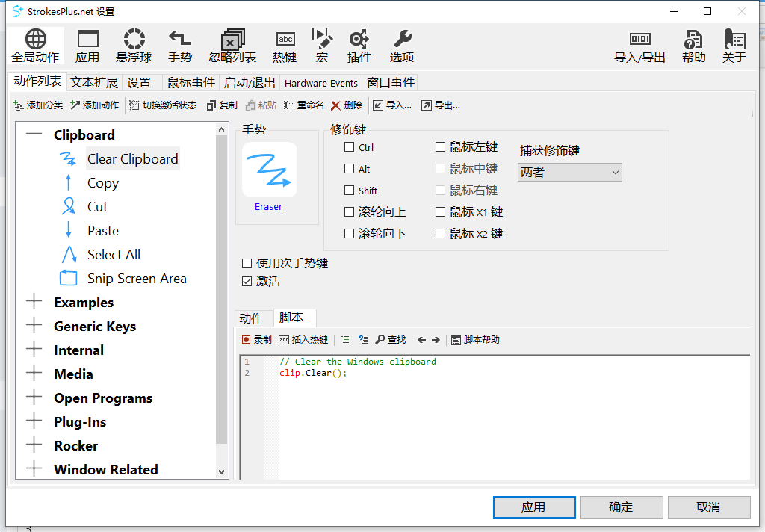Check the 鼠标 X1 键 checkbox
Image resolution: width=765 pixels, height=532 pixels.
[x=440, y=211]
